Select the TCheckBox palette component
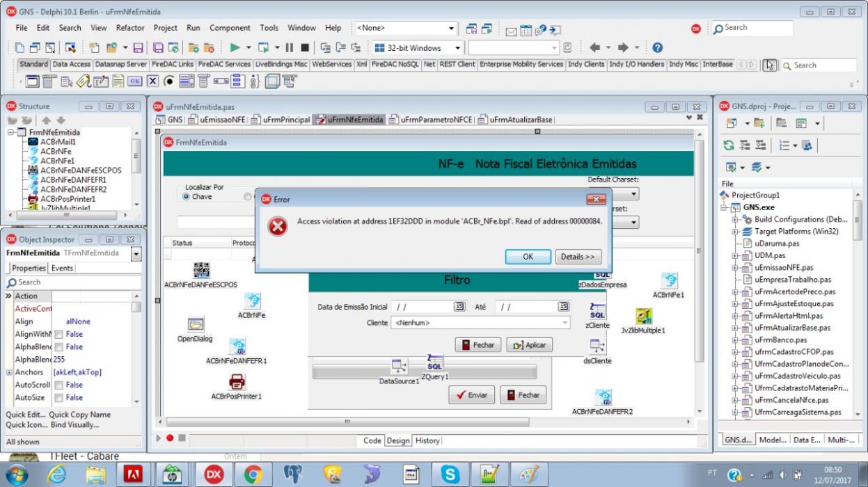 pyautogui.click(x=152, y=81)
